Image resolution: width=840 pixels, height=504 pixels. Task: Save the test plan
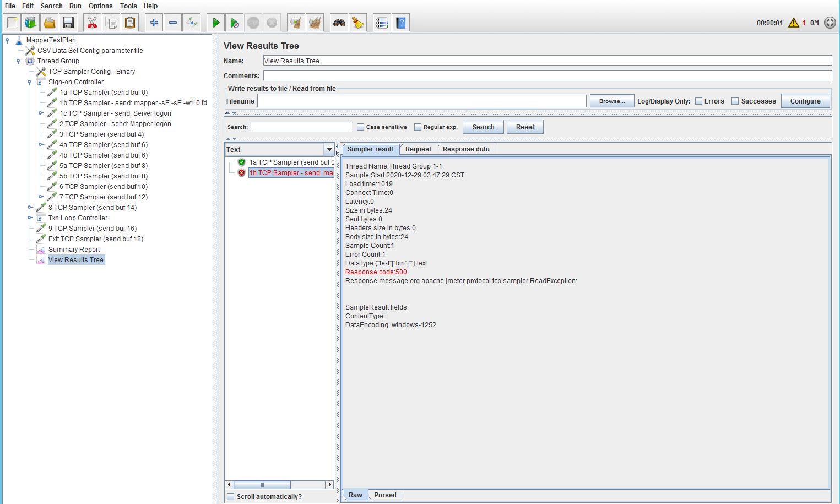click(68, 23)
